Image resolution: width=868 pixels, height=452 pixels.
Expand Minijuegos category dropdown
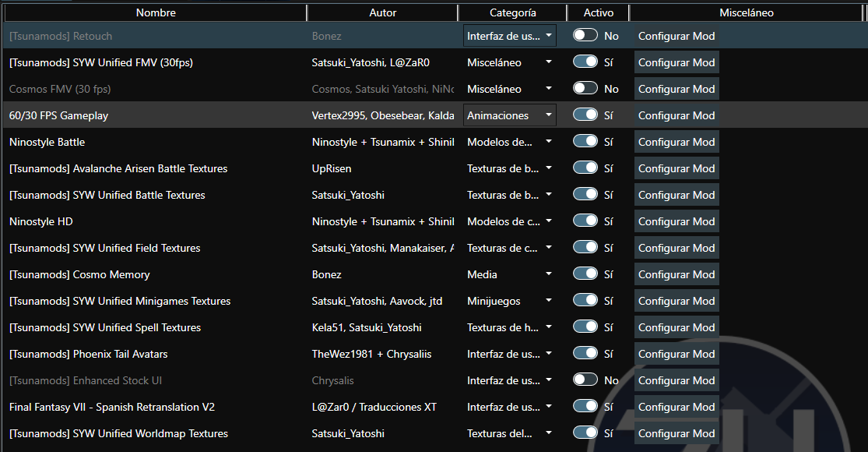pyautogui.click(x=509, y=301)
